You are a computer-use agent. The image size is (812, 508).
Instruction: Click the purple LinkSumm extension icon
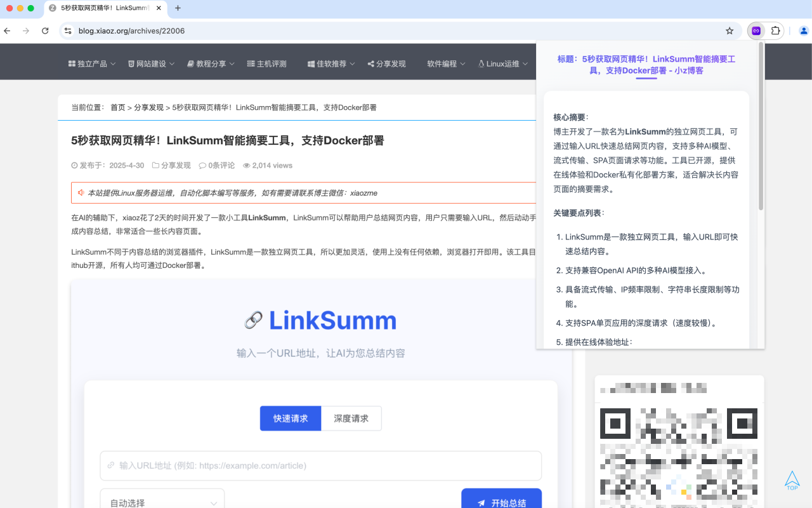point(756,30)
